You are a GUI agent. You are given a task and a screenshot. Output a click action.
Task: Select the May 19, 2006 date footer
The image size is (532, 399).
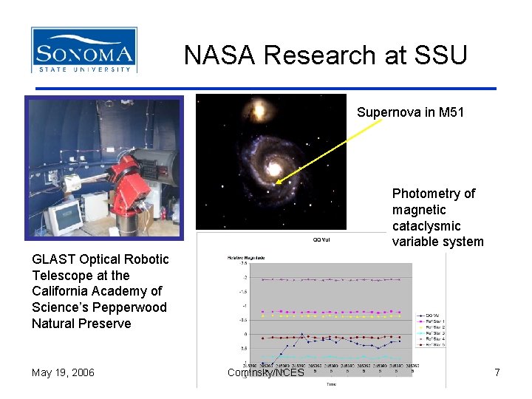[63, 372]
